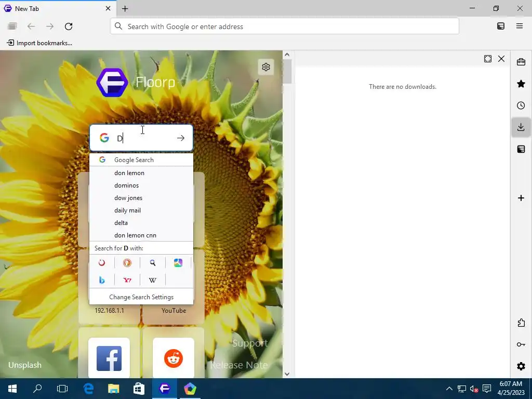This screenshot has width=532, height=399.
Task: Open the Windows Start menu
Action: (12, 389)
